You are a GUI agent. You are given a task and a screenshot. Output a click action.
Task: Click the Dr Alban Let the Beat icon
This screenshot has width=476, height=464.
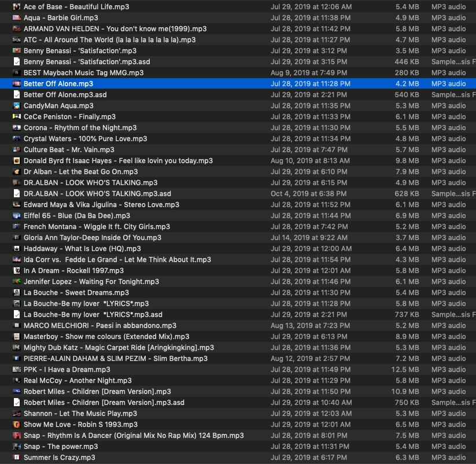17,172
